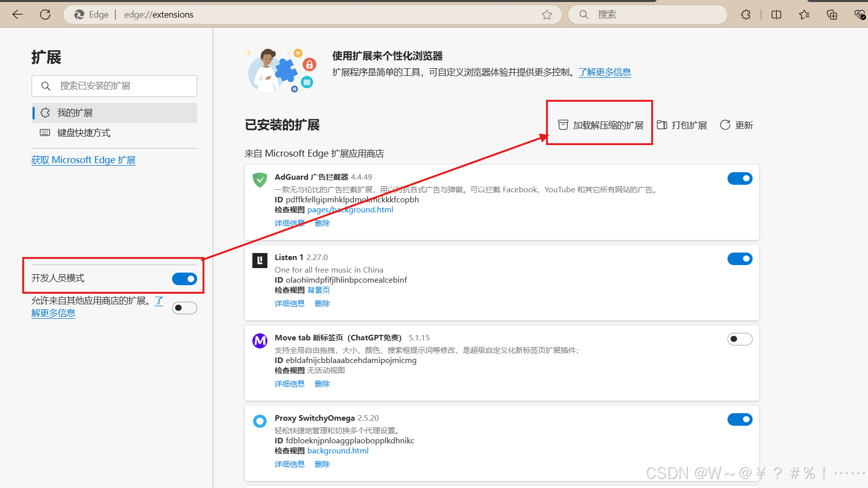The image size is (868, 488).
Task: Click the 搜索 box in the toolbar
Action: point(647,15)
